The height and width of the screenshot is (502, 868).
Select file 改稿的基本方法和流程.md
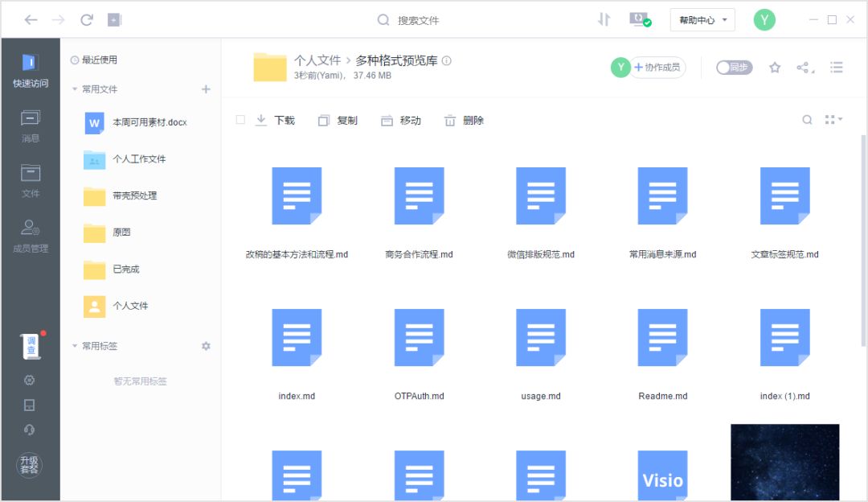tap(297, 212)
